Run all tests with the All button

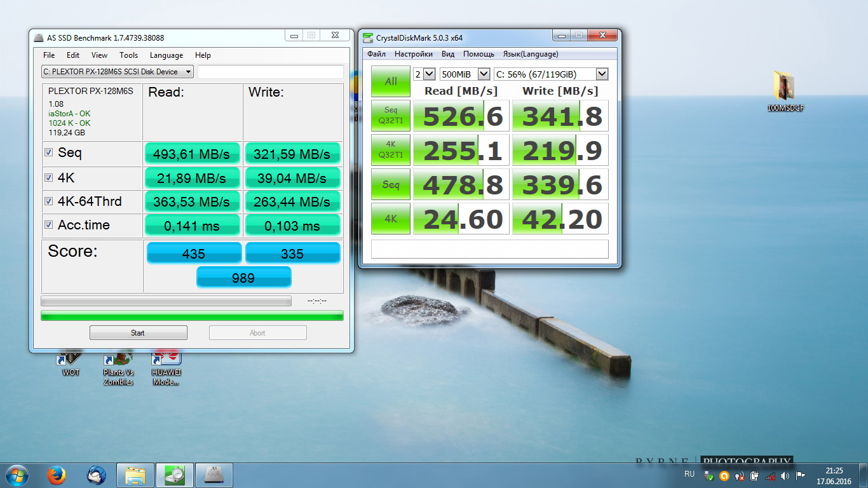pyautogui.click(x=391, y=81)
